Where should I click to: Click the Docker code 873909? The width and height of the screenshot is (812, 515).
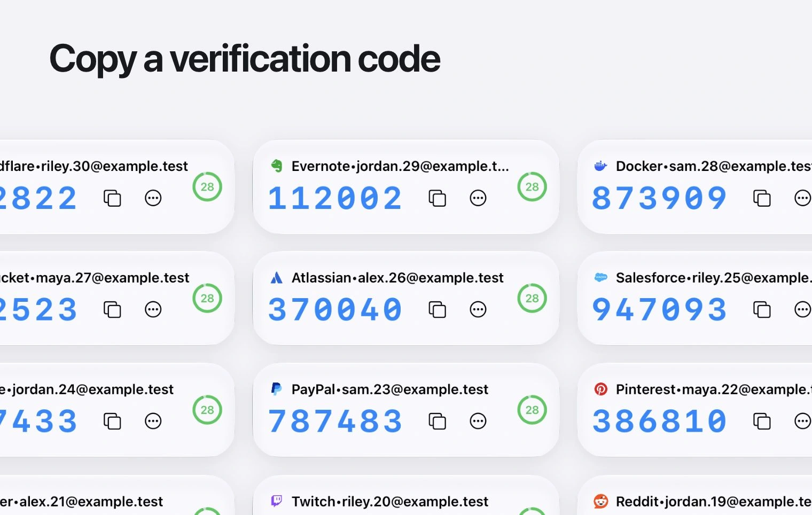[x=659, y=198]
